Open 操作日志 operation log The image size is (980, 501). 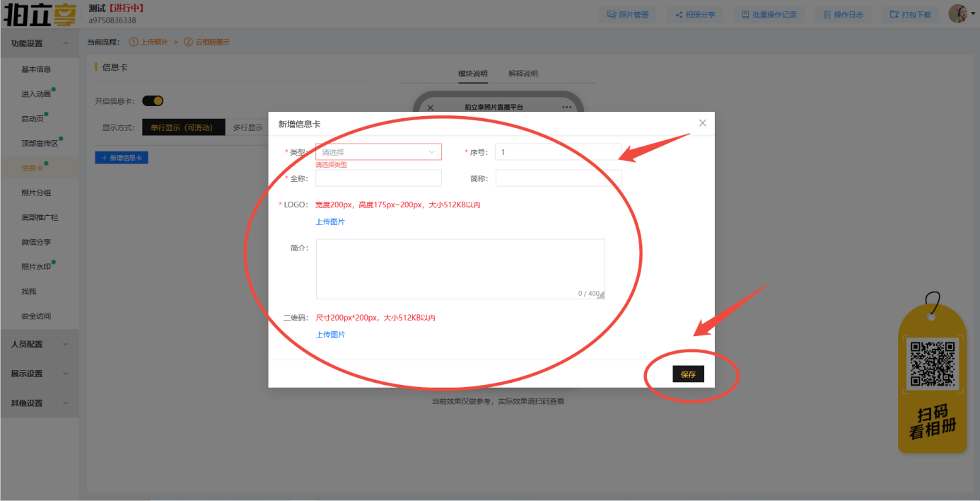(843, 14)
